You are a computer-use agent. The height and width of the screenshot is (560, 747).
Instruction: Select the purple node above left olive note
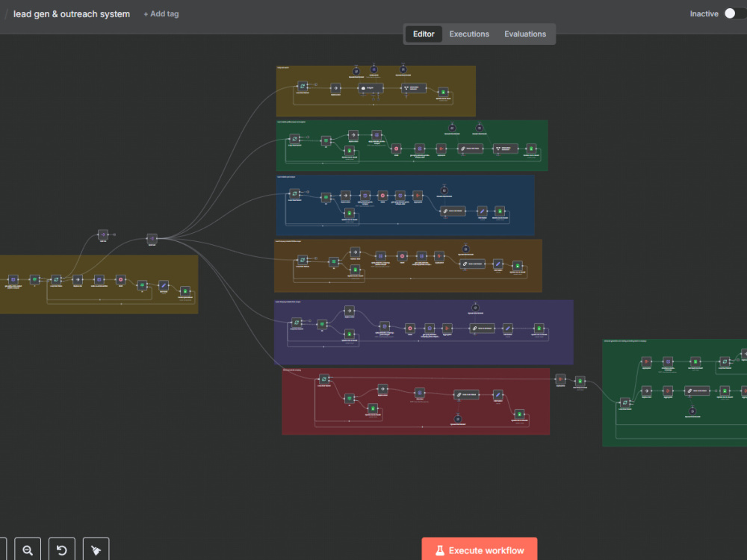pyautogui.click(x=103, y=234)
